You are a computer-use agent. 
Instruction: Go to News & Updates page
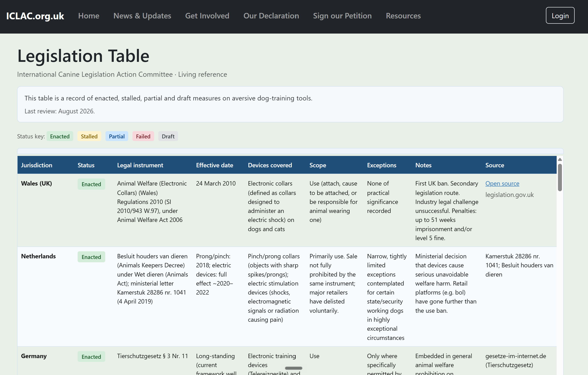pyautogui.click(x=142, y=16)
